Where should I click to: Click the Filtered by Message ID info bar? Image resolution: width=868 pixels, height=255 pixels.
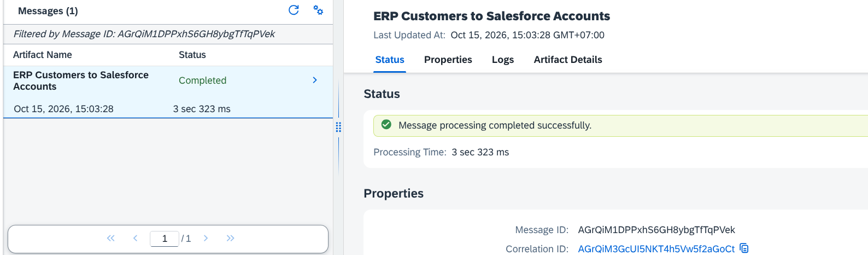(168, 34)
